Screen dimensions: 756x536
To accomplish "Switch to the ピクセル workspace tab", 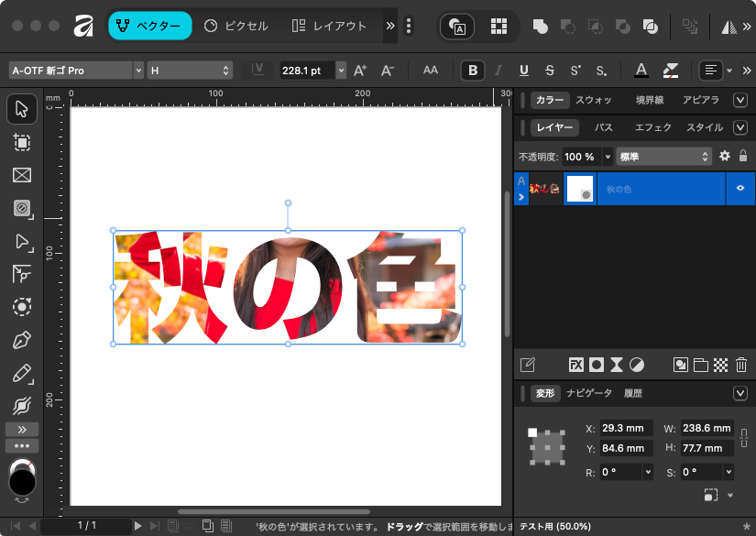I will coord(236,26).
